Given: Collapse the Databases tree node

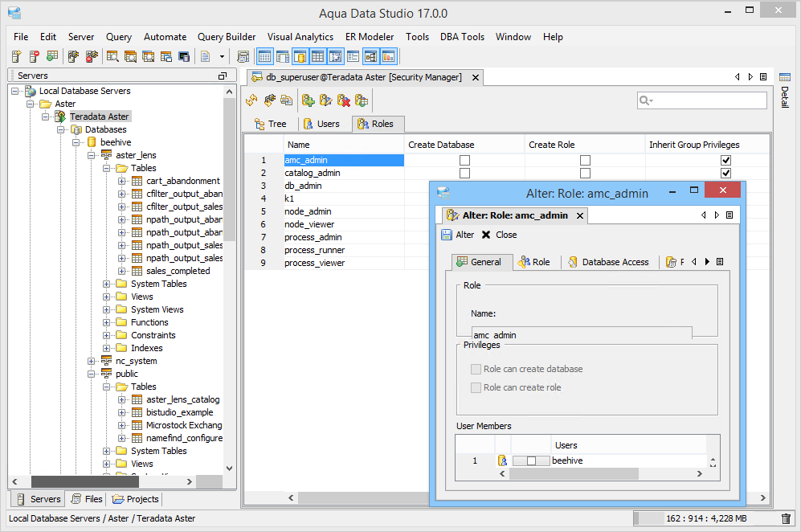Looking at the screenshot, I should (61, 129).
